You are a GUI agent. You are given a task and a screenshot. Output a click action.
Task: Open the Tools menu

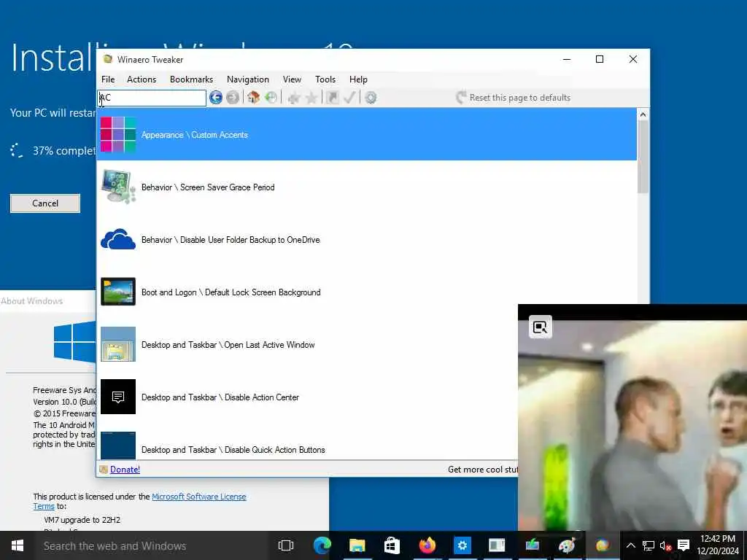(325, 79)
